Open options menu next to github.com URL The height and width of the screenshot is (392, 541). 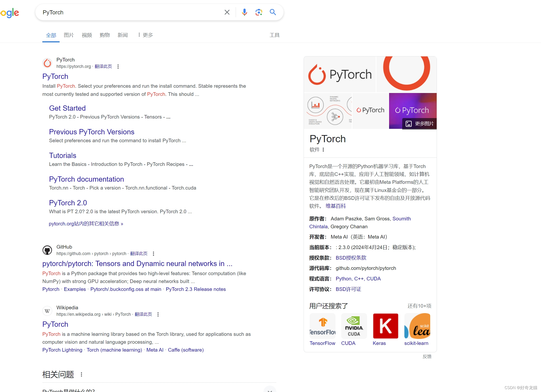click(153, 254)
